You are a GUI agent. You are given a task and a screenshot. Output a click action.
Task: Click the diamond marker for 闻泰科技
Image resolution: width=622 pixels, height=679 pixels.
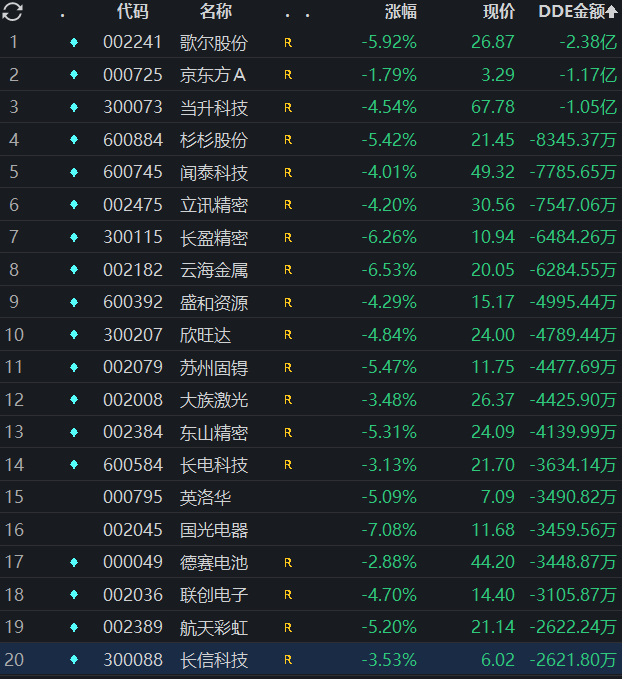(x=74, y=172)
